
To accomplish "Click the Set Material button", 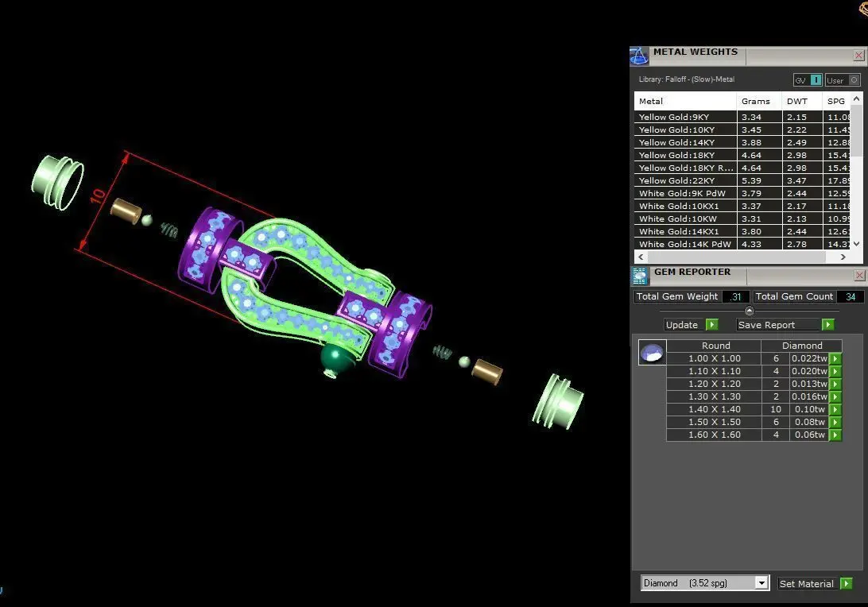I will 815,583.
